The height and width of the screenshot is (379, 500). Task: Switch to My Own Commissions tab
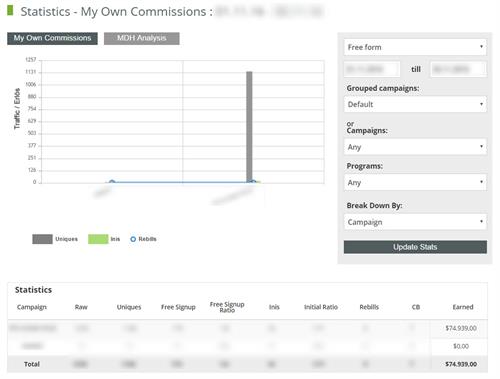coord(52,38)
